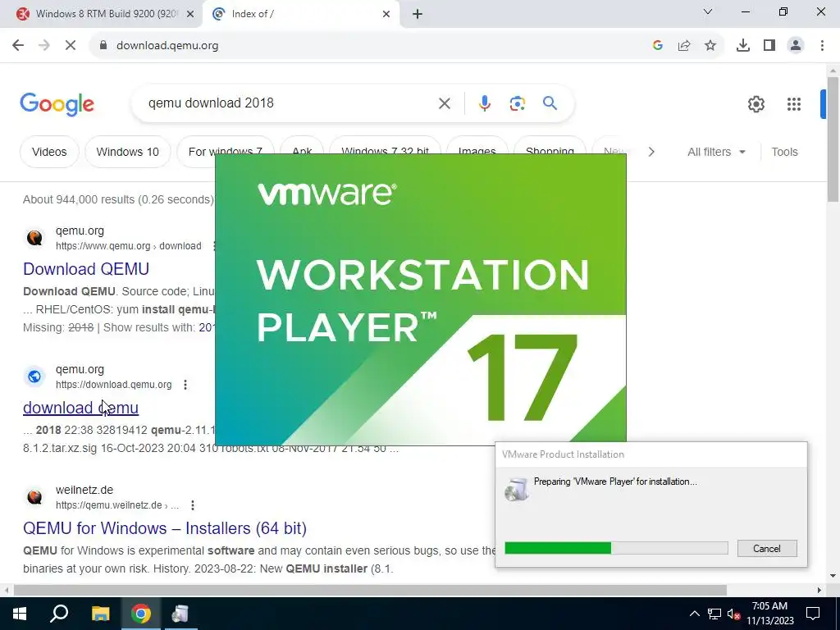Click the lock icon beside download.qemu.org
The height and width of the screenshot is (630, 840).
103,46
